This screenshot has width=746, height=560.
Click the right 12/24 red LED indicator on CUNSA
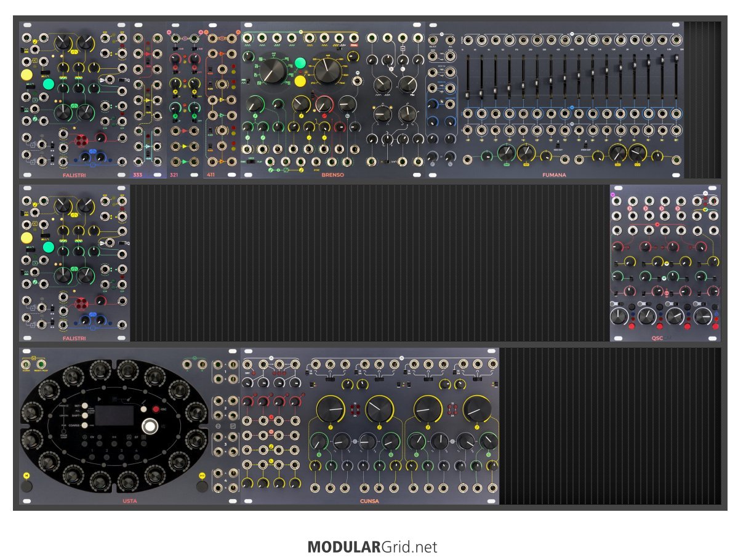(x=452, y=410)
